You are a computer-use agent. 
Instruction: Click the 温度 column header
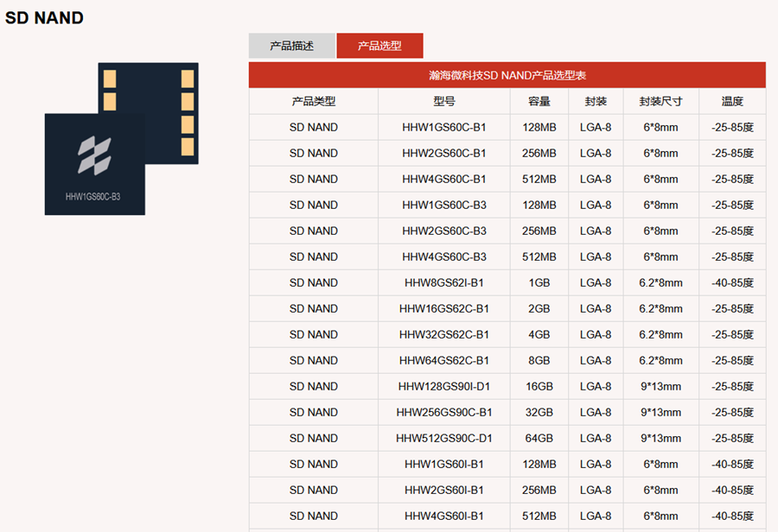tap(732, 101)
